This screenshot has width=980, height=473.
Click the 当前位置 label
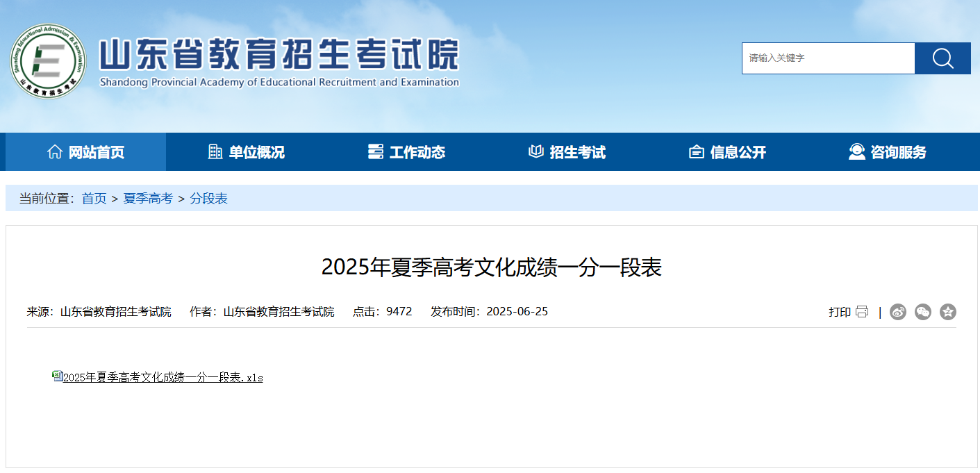pos(47,199)
